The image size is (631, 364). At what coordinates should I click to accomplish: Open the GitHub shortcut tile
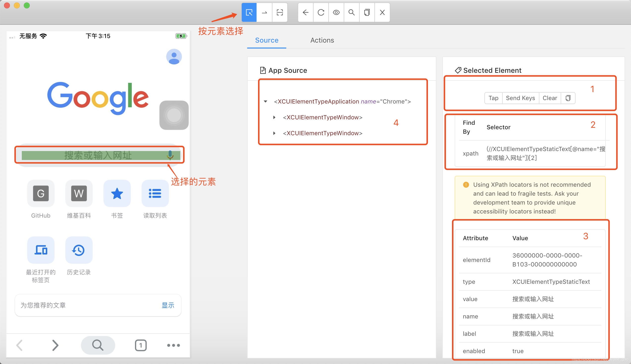[x=41, y=193]
